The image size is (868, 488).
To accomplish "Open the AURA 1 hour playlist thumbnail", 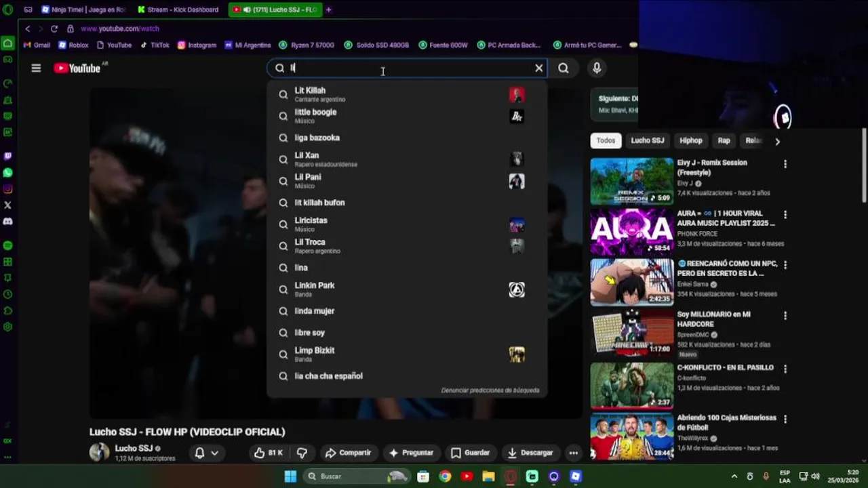I will (x=631, y=232).
